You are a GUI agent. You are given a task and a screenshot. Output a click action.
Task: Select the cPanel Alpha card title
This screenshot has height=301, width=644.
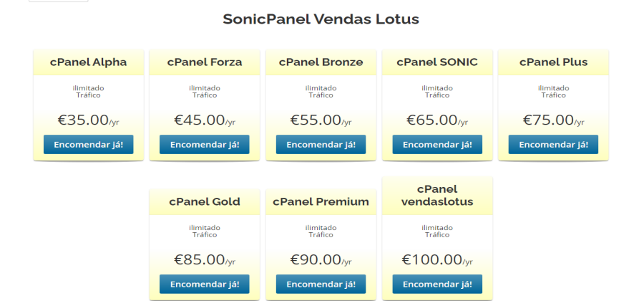(88, 62)
